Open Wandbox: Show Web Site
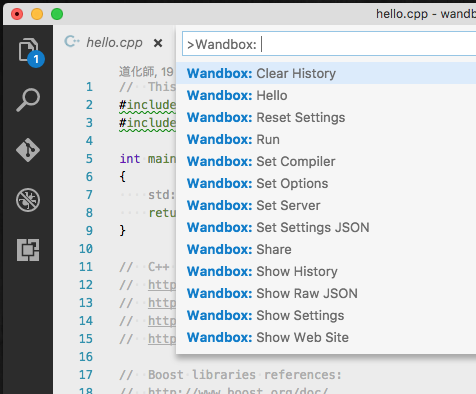The image size is (476, 394). click(x=326, y=337)
